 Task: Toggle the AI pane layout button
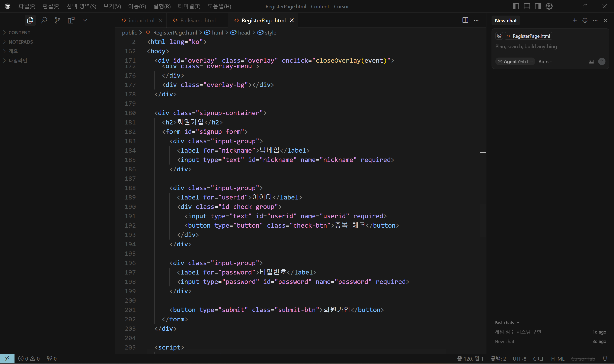538,6
